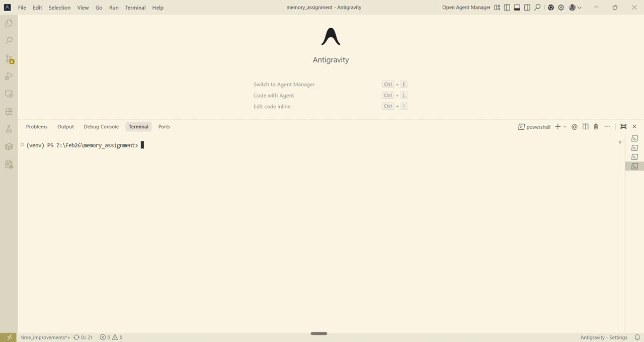Switch to the Problems tab
This screenshot has width=644, height=342.
37,127
